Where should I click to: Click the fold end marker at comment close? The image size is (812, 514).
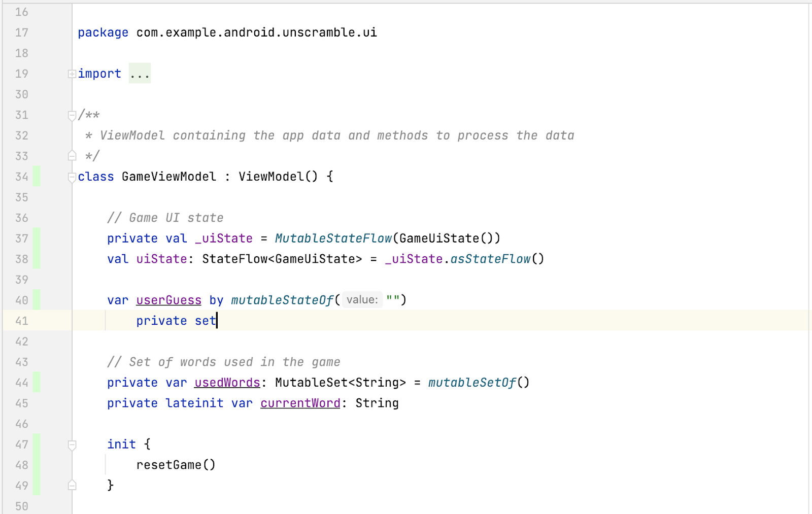click(x=72, y=156)
